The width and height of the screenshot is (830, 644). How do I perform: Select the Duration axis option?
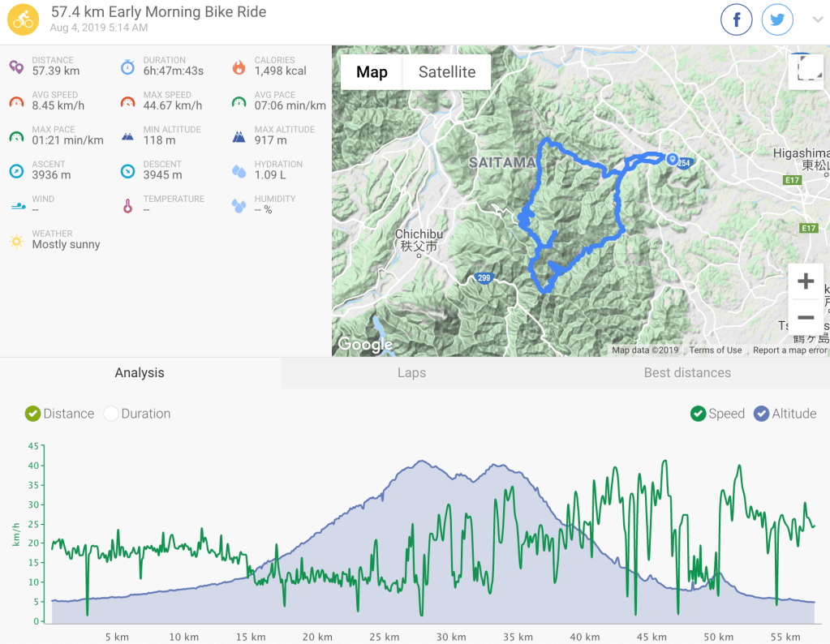(137, 414)
